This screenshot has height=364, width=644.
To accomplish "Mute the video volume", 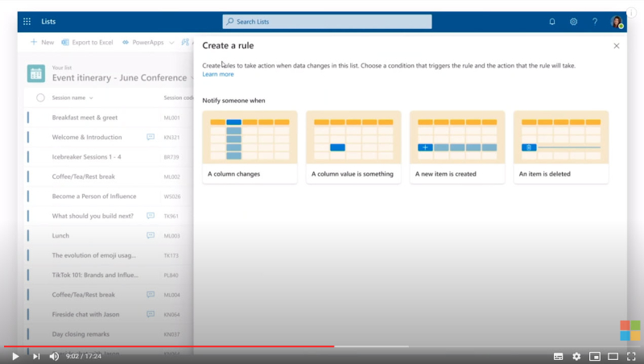I will click(54, 356).
